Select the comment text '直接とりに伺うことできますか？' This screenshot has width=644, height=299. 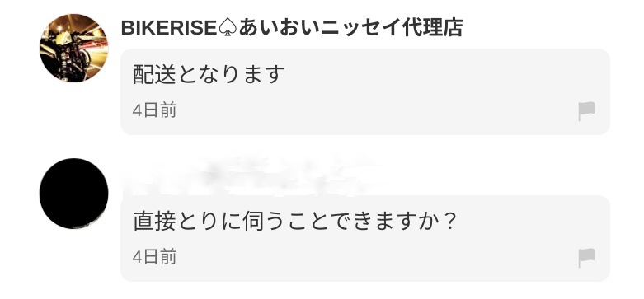point(294,222)
